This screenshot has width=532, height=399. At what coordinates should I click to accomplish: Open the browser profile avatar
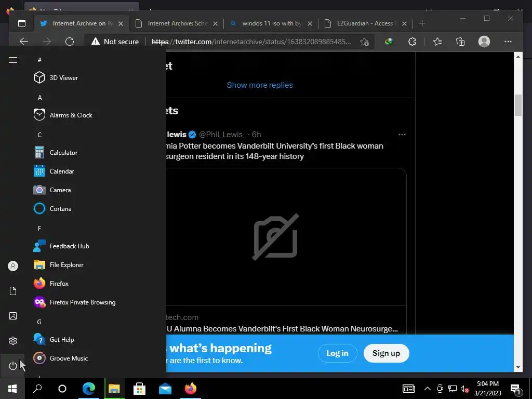[484, 42]
